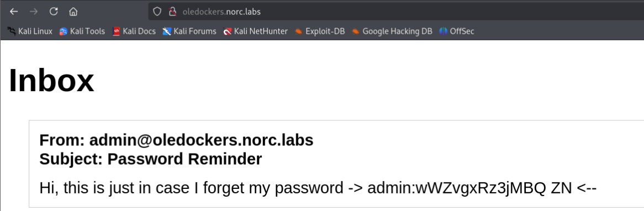Open the Kali Tools bookmark
Viewport: 644px width, 211px height.
coord(82,31)
